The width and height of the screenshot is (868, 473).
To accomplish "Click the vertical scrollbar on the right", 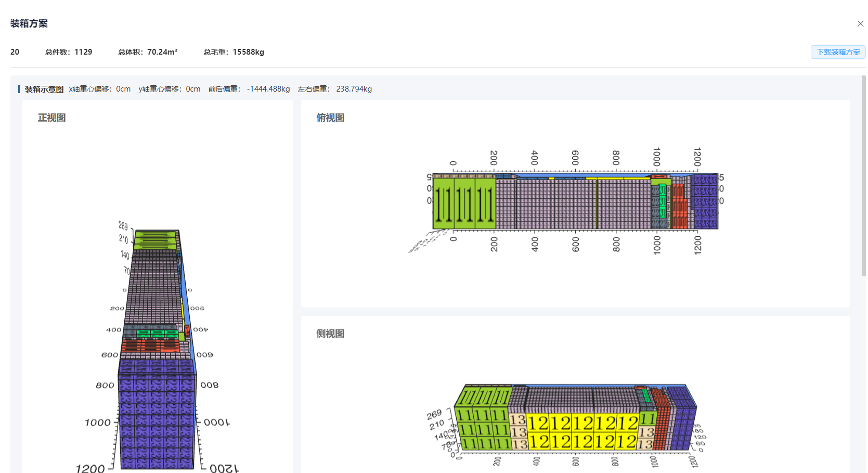I will (863, 177).
